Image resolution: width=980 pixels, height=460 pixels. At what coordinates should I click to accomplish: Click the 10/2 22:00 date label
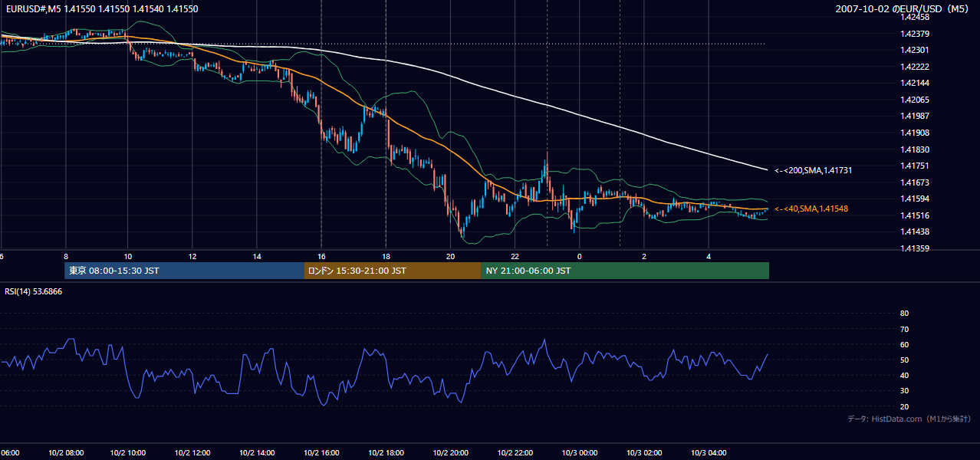tap(515, 452)
